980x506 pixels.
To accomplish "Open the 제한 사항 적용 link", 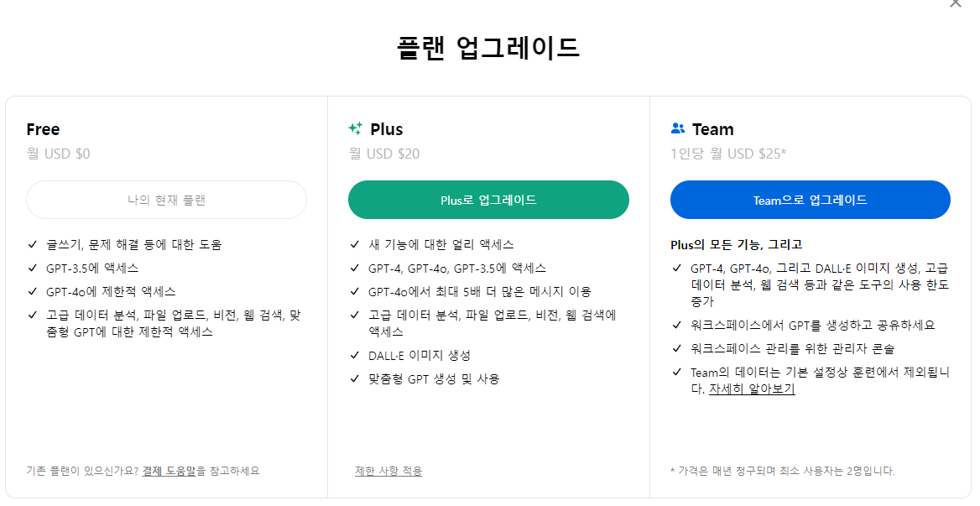I will [388, 471].
